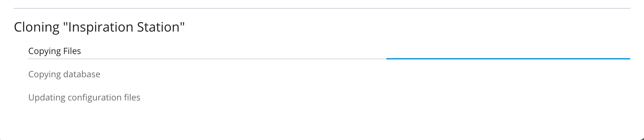Click the quoted site name "Inspiration Station"
This screenshot has height=140, width=644.
[x=126, y=27]
